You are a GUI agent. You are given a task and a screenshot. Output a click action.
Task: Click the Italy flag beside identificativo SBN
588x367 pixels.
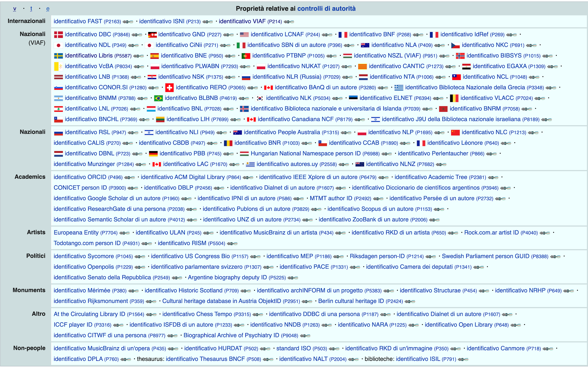coord(241,45)
